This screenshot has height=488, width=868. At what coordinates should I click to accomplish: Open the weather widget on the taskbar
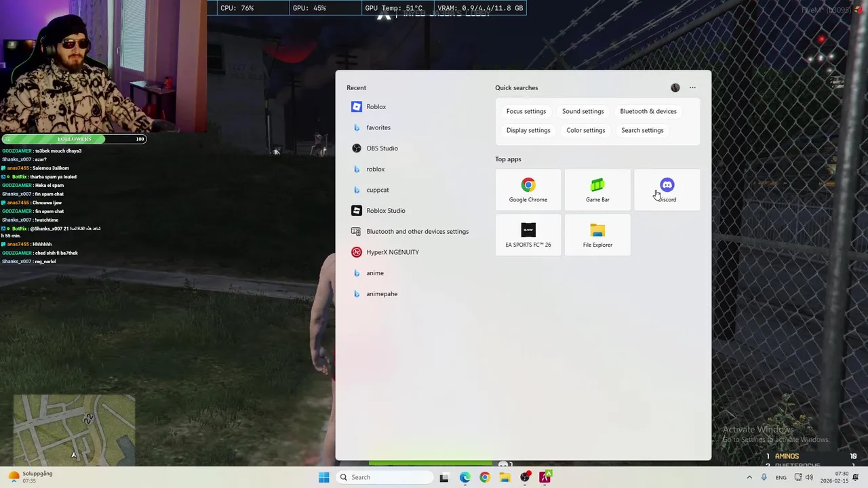[31, 477]
